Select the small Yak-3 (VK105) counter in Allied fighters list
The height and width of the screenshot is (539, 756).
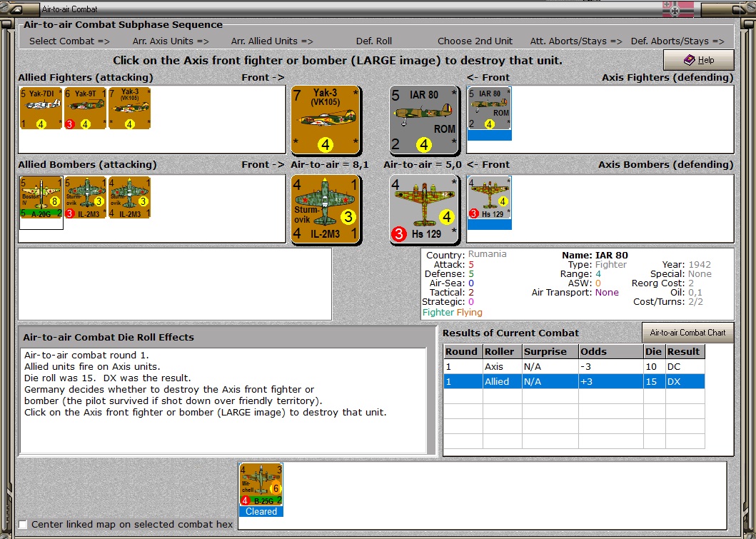(x=130, y=109)
